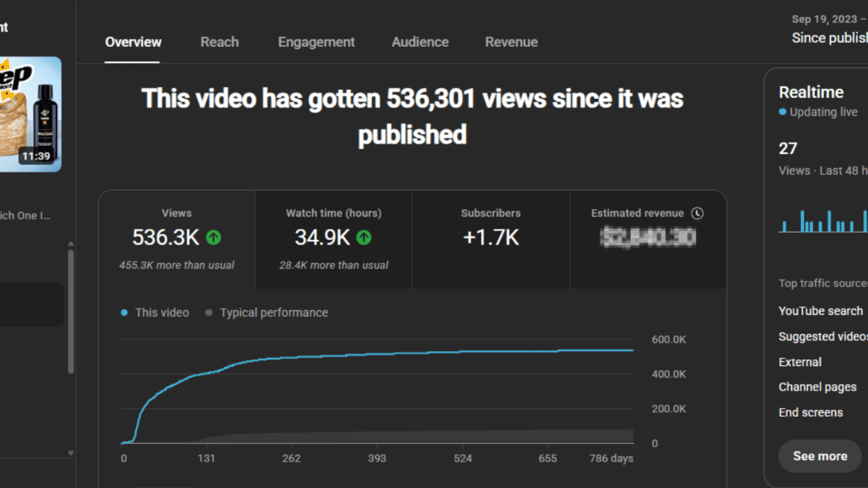Click the green up-arrow next to 536.3K views
The image size is (868, 488).
pos(213,238)
